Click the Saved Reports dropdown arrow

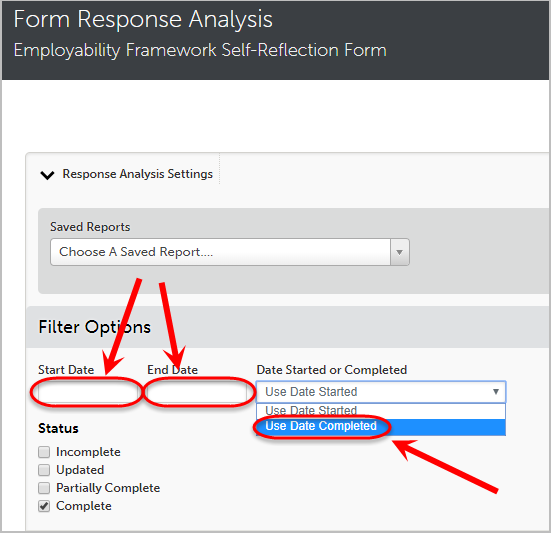tap(399, 252)
